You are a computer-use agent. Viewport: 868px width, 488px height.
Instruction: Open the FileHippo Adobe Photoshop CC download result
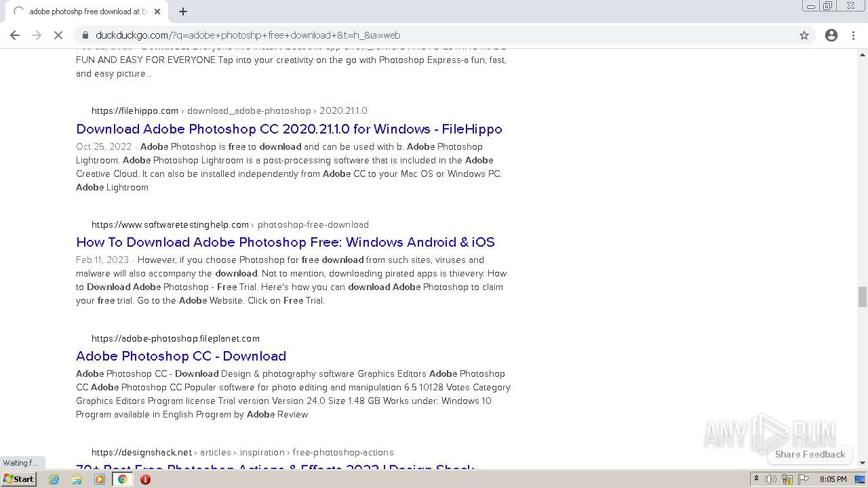click(x=289, y=129)
